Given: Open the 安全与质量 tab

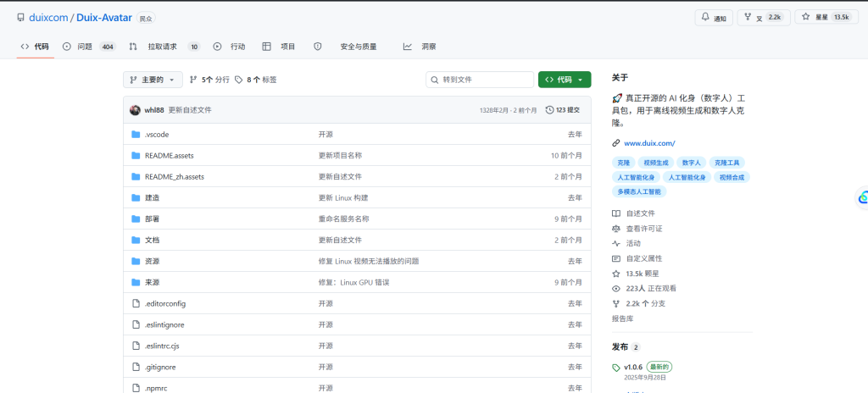Looking at the screenshot, I should click(346, 47).
